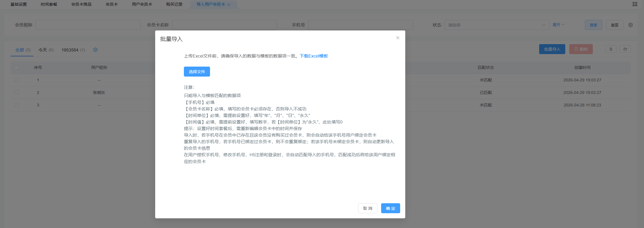Expand more filters with 展开
Image resolution: width=644 pixels, height=228 pixels.
[x=558, y=25]
